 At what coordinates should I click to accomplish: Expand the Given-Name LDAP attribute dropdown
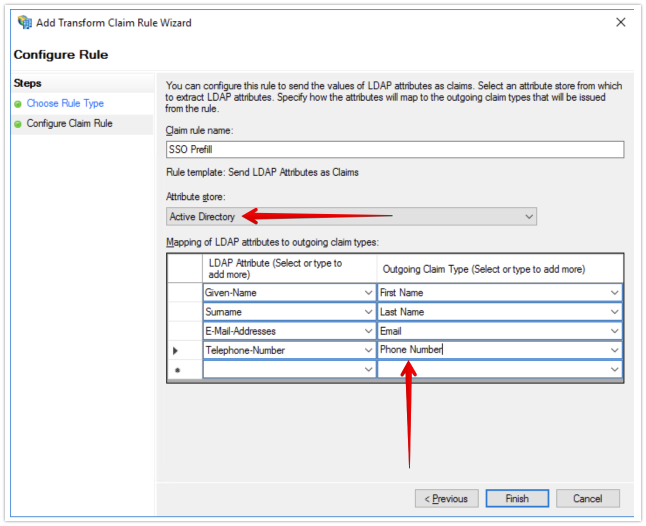pos(368,292)
